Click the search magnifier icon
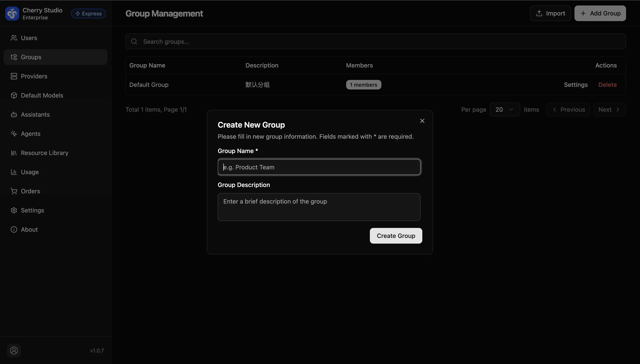The width and height of the screenshot is (640, 364). point(134,42)
